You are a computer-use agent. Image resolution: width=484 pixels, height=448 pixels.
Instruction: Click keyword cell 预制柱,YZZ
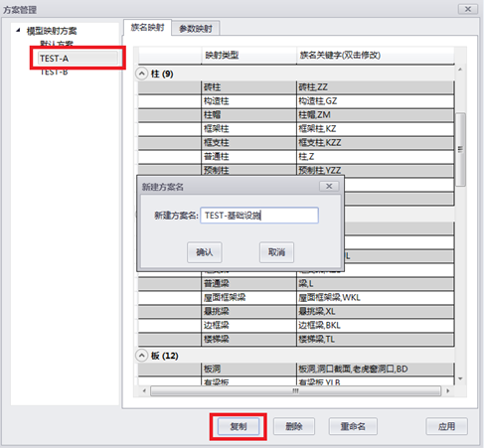coord(375,170)
